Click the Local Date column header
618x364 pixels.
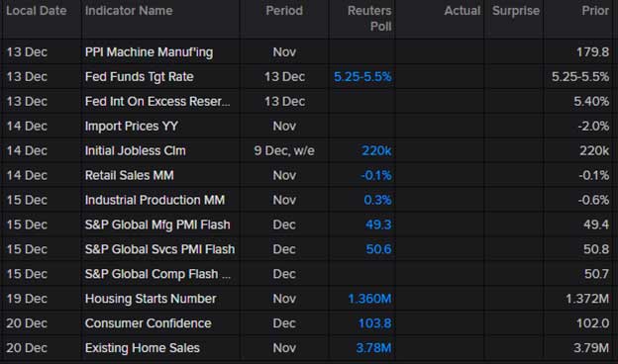coord(37,11)
